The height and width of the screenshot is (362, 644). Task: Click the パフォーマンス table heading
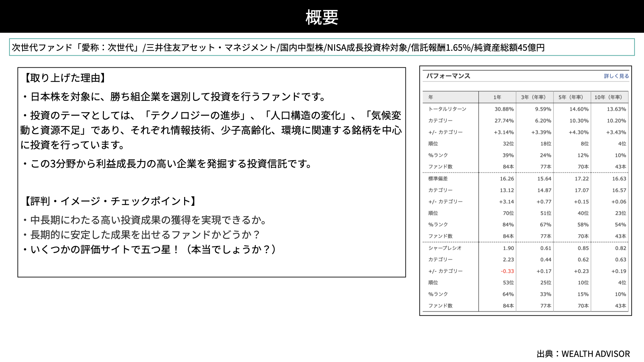tap(448, 76)
